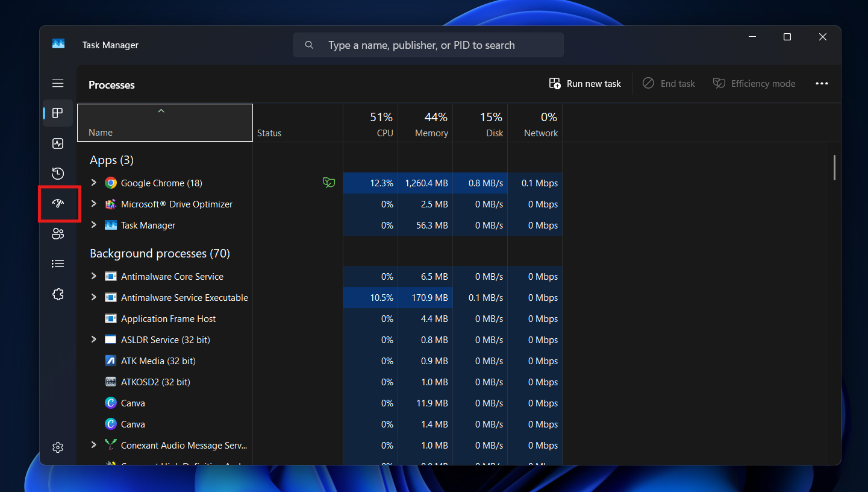The image size is (868, 492).
Task: Click the process search field
Action: pos(428,45)
